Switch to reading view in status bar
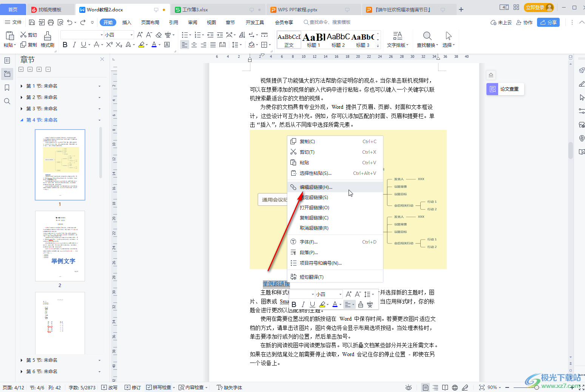This screenshot has width=585, height=392. click(x=445, y=387)
